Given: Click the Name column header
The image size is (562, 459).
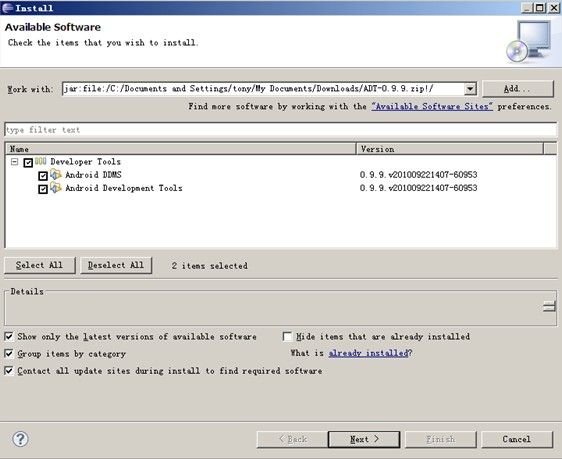Looking at the screenshot, I should click(x=180, y=149).
